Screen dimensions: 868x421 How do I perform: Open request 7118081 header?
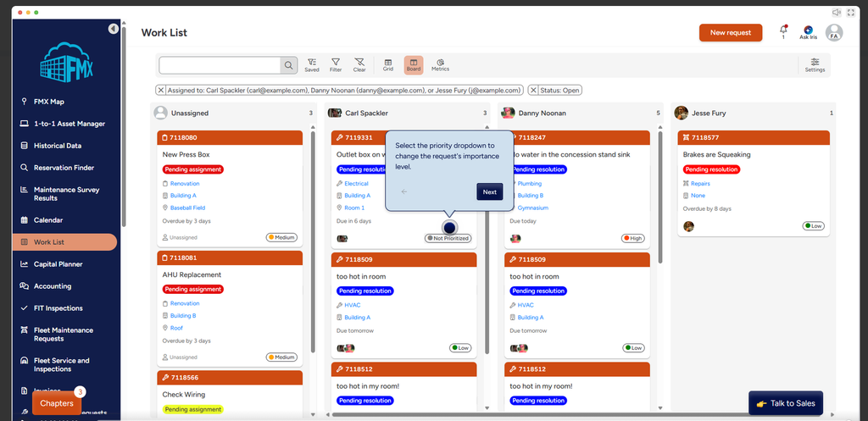pyautogui.click(x=230, y=258)
